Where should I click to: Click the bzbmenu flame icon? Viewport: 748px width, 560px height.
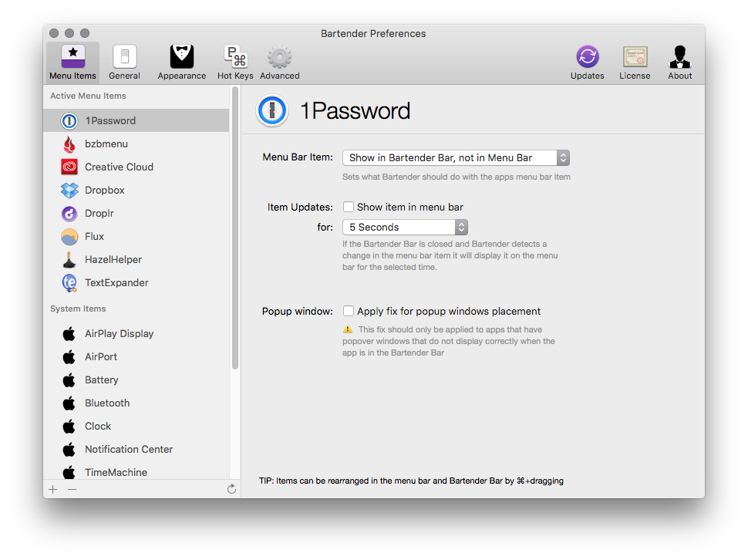click(x=69, y=144)
